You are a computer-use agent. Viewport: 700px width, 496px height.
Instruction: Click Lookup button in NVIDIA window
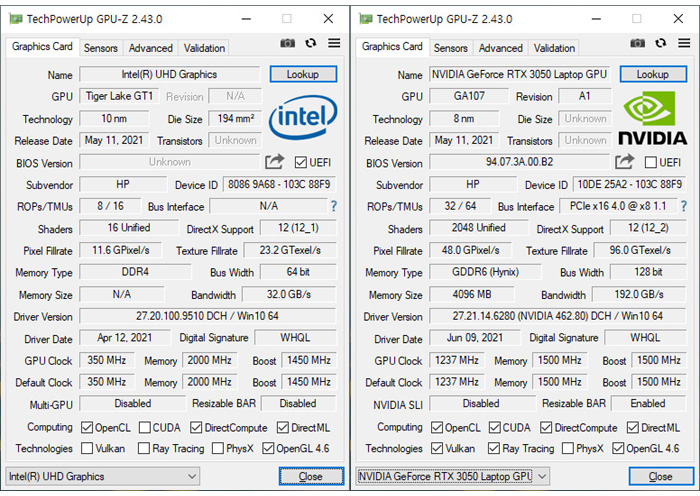652,74
